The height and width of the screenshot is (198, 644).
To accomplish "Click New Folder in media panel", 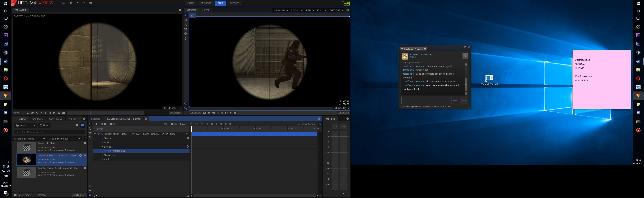I will 23,195.
